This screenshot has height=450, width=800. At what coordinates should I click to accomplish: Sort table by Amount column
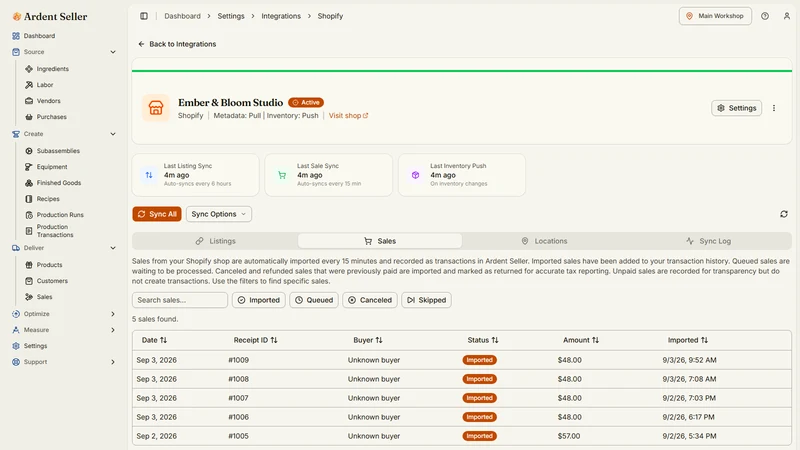[x=581, y=340]
